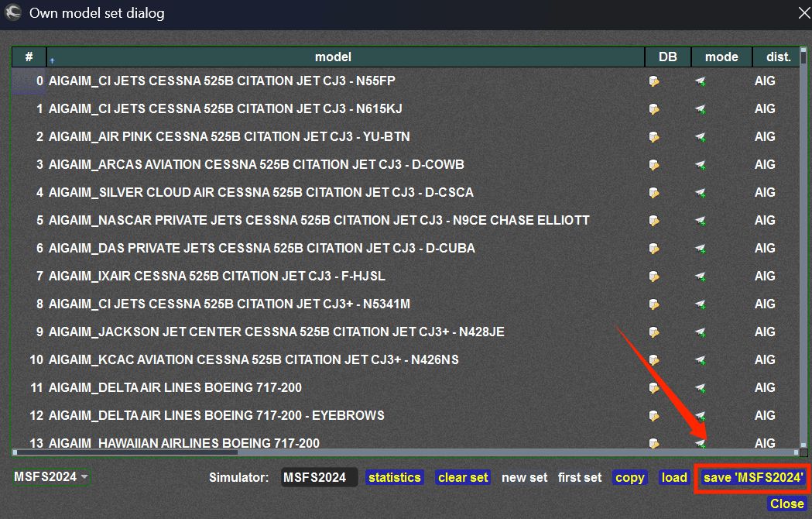Click mode plane icon for SILVER CLOUD AIR row
The height and width of the screenshot is (519, 812).
(700, 193)
